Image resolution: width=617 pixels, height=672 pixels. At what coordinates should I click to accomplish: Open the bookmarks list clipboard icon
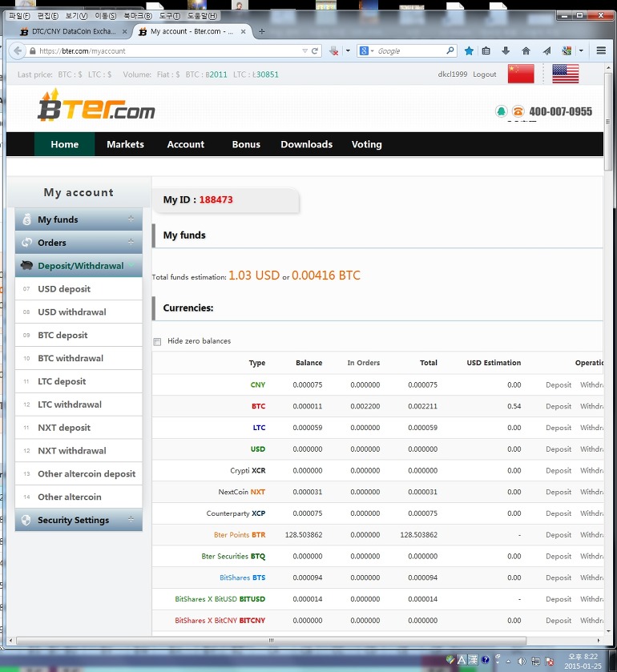point(486,50)
